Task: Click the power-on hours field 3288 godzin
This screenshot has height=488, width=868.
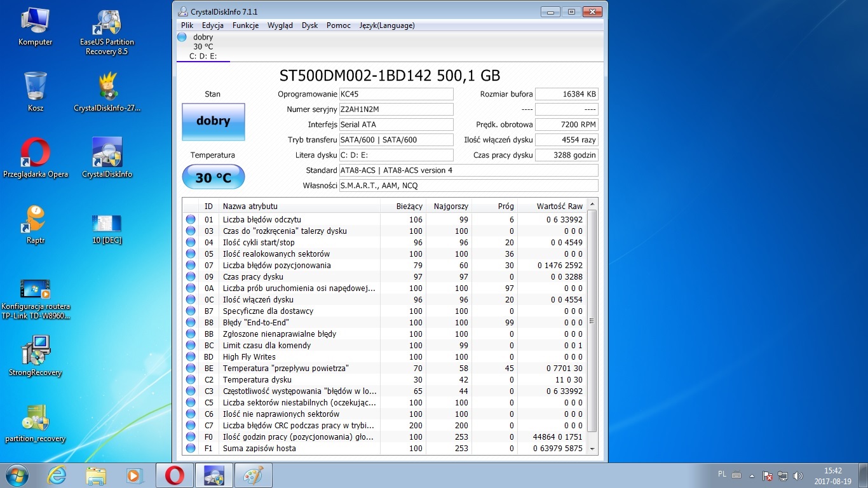Action: point(567,155)
